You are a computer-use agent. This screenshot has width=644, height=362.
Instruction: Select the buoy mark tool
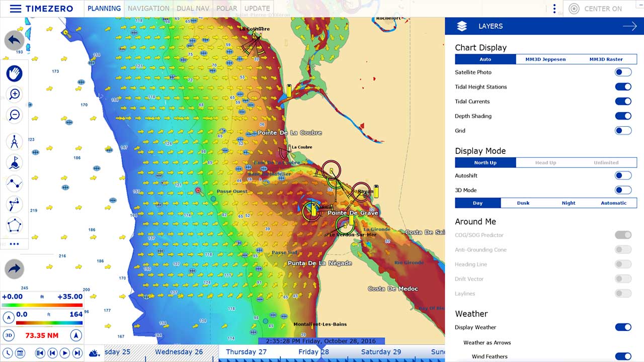15,162
